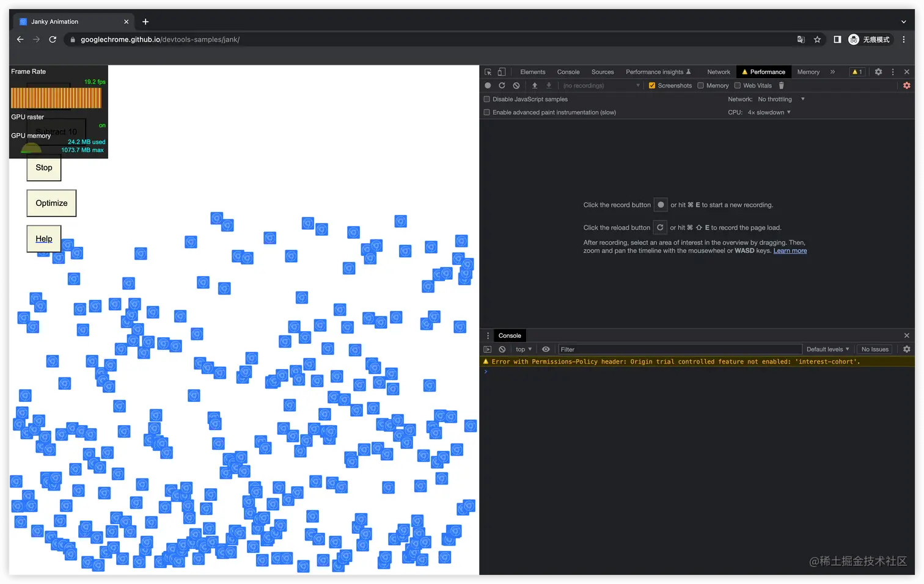Image resolution: width=924 pixels, height=584 pixels.
Task: Click the trash can collect garbage icon
Action: click(781, 86)
